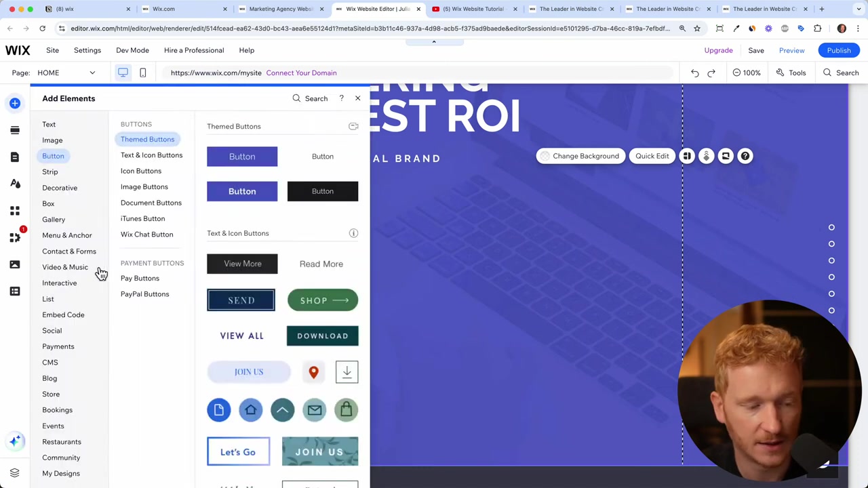Choose Image Buttons subcategory
Screen dimensions: 868x488
coord(144,187)
